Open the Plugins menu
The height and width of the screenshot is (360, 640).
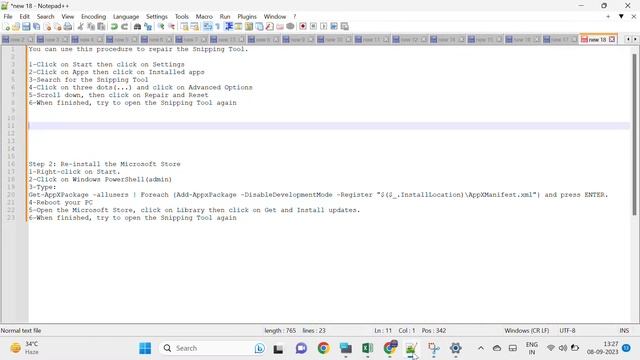247,16
